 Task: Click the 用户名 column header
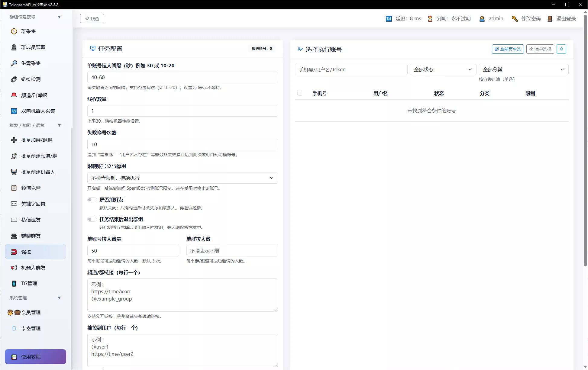click(381, 93)
